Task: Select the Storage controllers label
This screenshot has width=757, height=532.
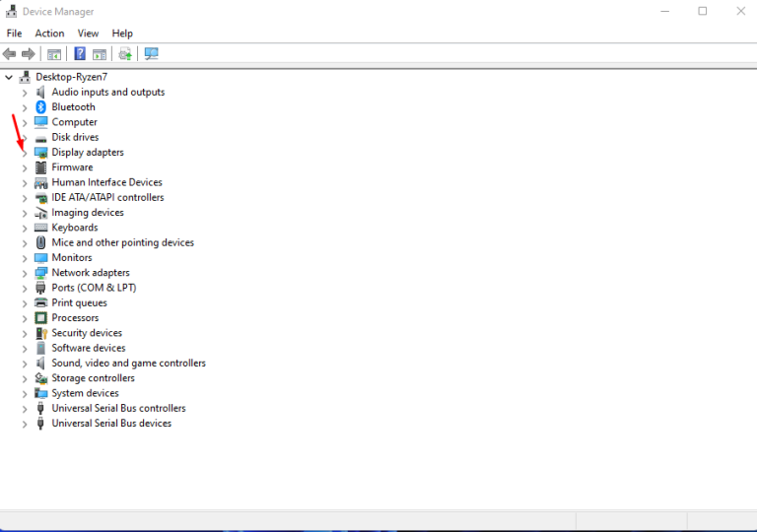Action: [x=93, y=378]
